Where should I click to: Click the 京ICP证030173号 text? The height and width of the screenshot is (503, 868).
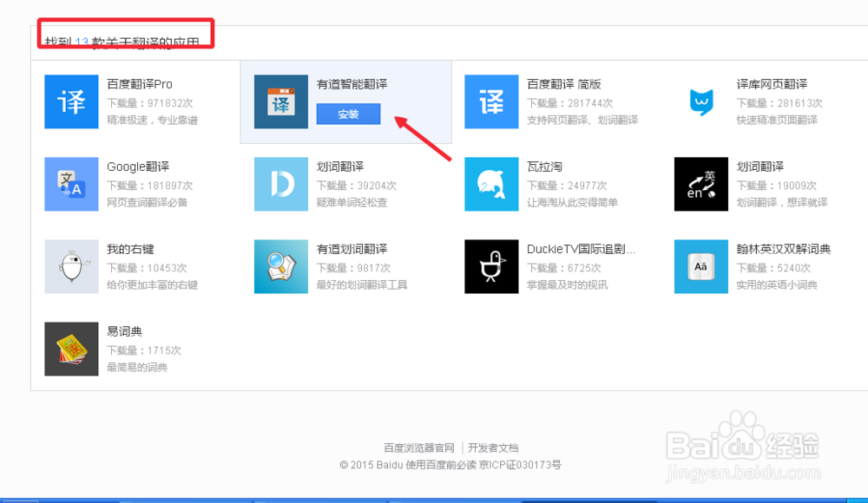point(520,465)
